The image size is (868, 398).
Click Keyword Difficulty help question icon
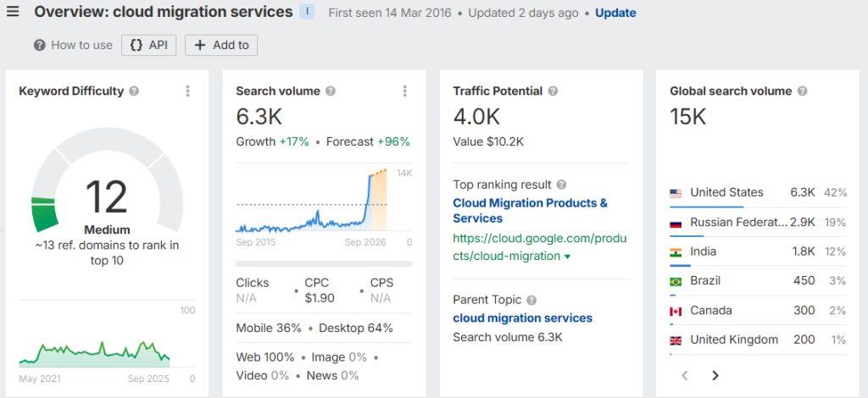pos(134,91)
